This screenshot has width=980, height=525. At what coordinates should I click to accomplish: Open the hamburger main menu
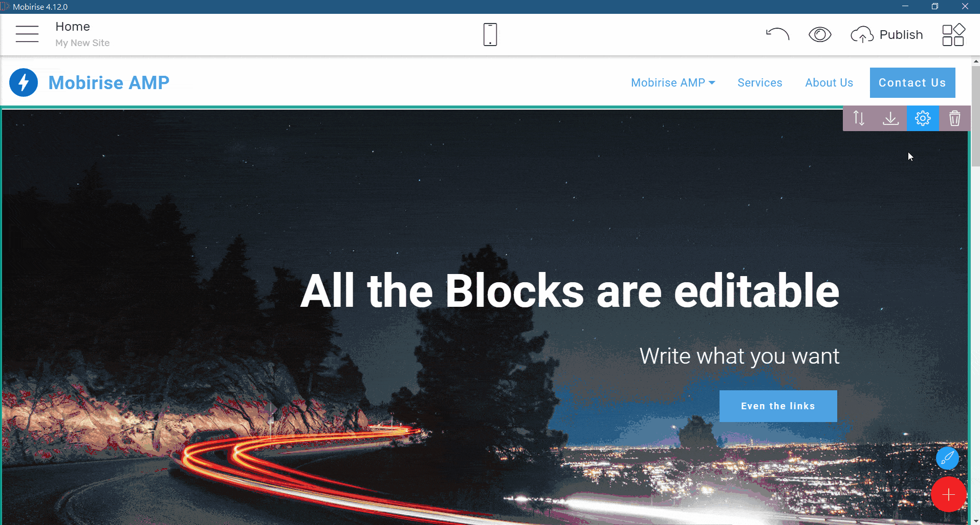27,34
